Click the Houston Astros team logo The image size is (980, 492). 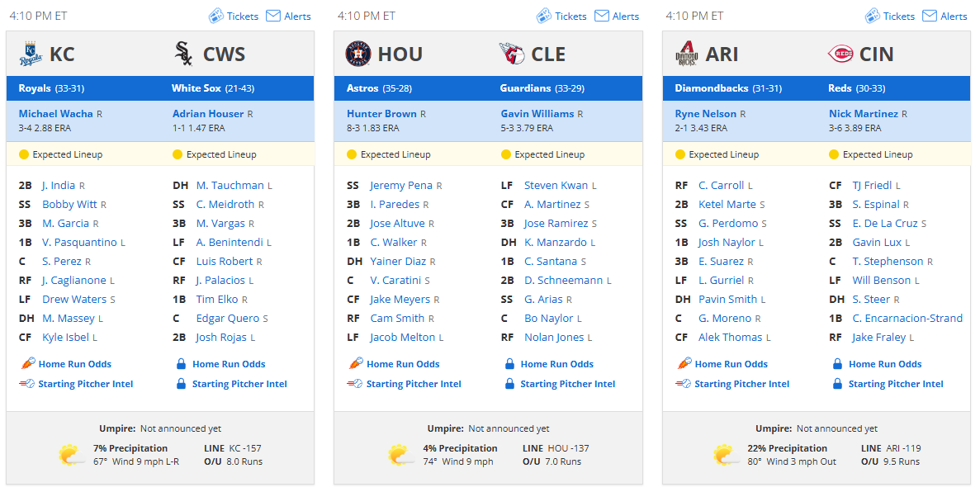[x=358, y=54]
